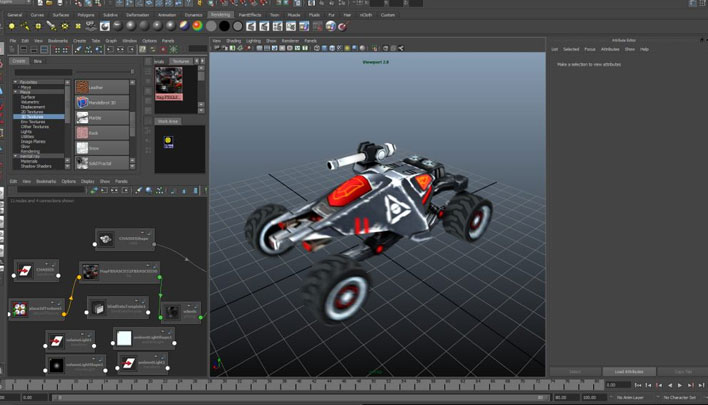The width and height of the screenshot is (708, 405).
Task: Click Load Attributes button
Action: (629, 372)
